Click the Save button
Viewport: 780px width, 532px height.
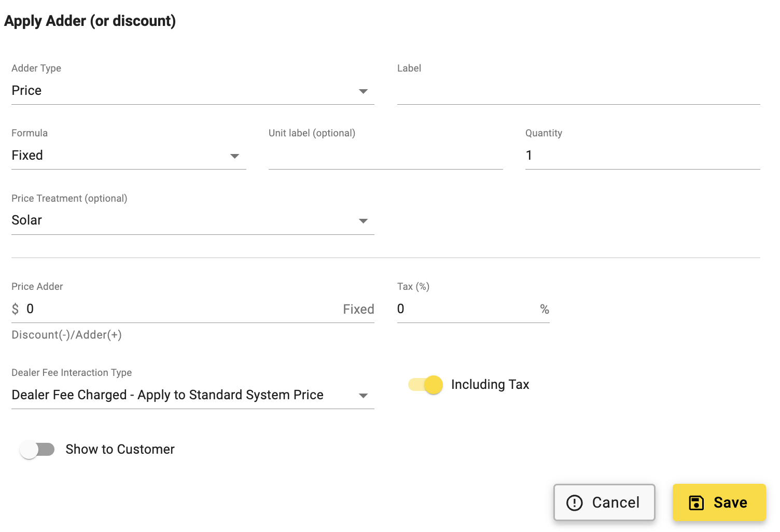(x=719, y=502)
